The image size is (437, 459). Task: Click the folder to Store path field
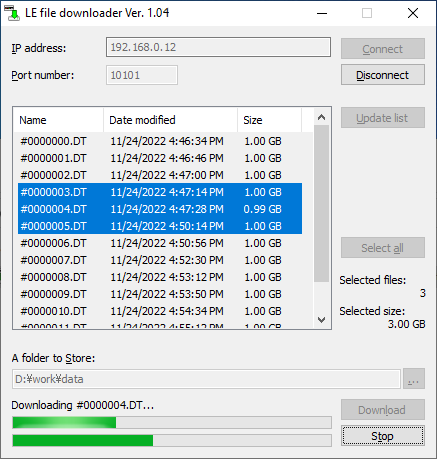pos(206,379)
